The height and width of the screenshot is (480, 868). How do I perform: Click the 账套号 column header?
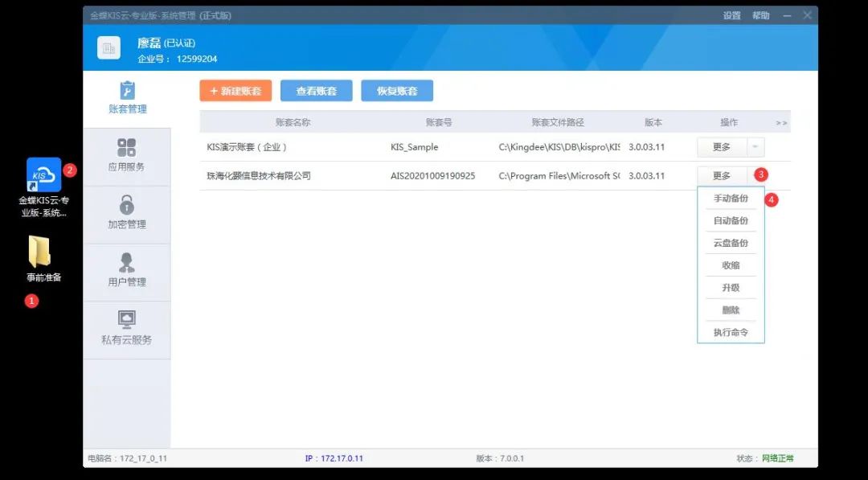439,122
